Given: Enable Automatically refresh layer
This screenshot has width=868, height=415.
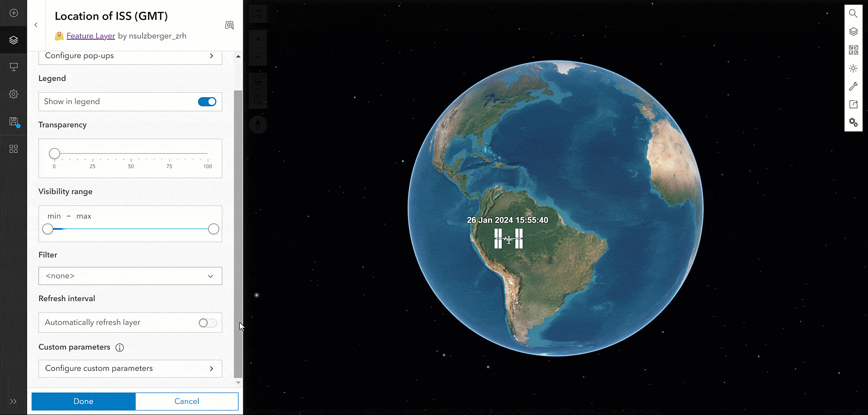Looking at the screenshot, I should (207, 323).
